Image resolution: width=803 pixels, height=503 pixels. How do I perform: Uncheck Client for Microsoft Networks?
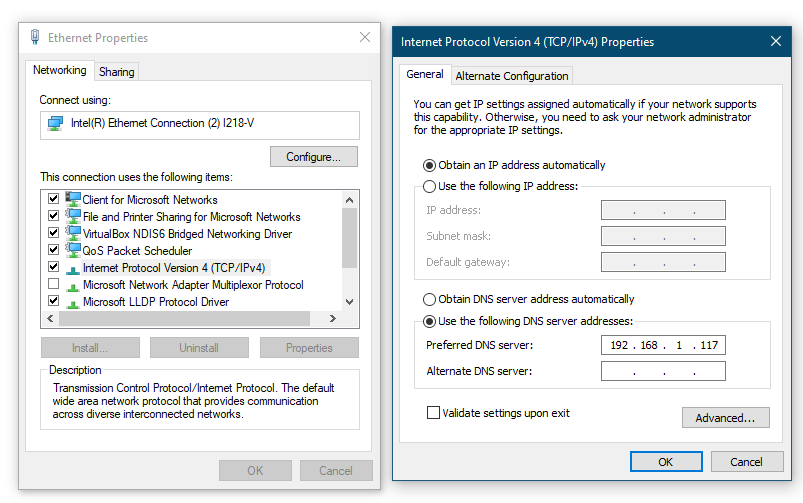[53, 198]
